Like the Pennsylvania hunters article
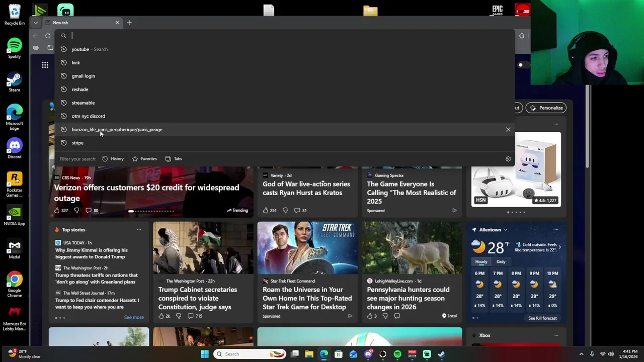Image resolution: width=644 pixels, height=362 pixels. 372,316
